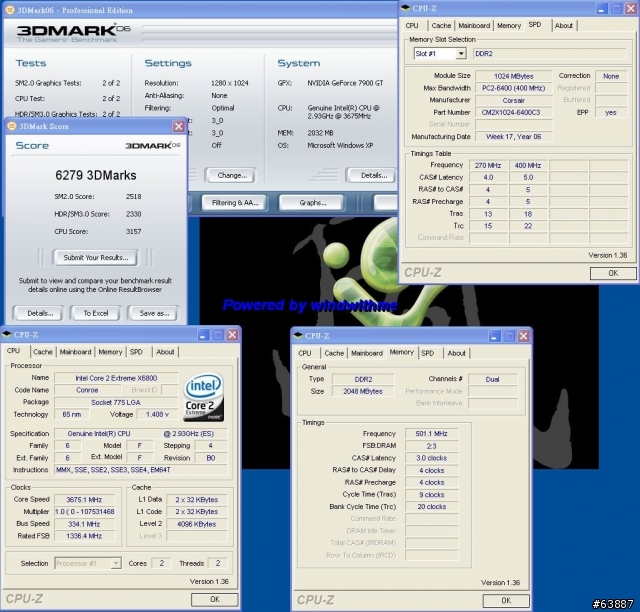Open About tab in processor CPU-Z window
This screenshot has width=640, height=612.
[x=165, y=352]
